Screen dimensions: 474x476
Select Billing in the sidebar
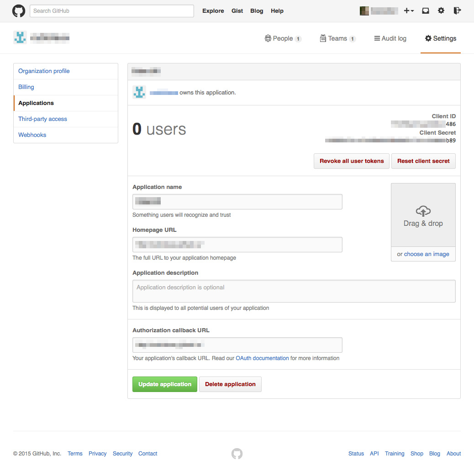click(26, 87)
